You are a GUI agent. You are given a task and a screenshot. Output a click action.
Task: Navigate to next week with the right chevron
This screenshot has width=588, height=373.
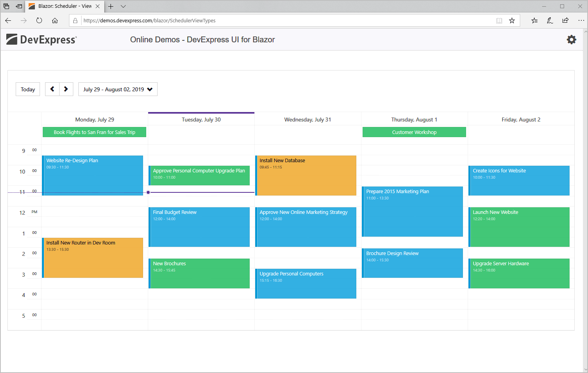66,89
